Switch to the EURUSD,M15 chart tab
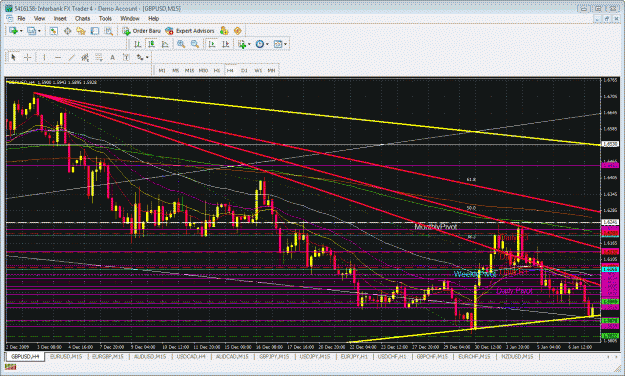The image size is (625, 376). click(x=66, y=356)
